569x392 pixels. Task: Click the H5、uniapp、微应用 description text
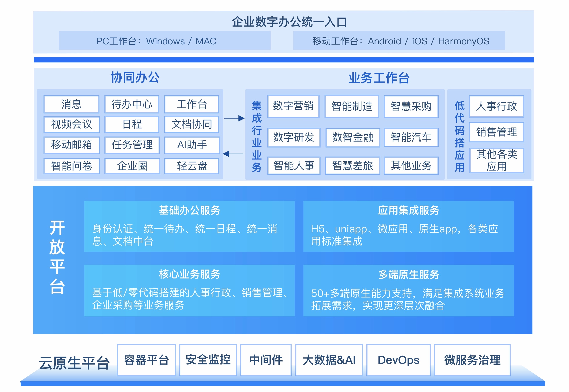pyautogui.click(x=404, y=235)
